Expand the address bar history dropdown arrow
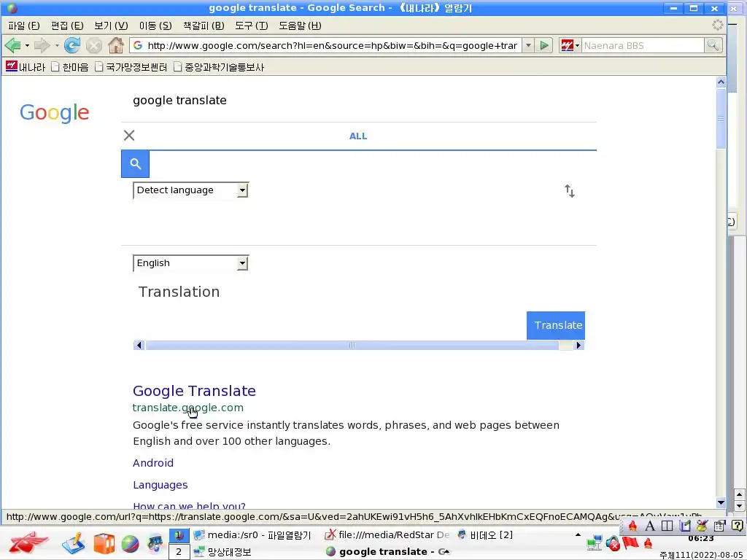Viewport: 747px width, 560px height. 528,46
